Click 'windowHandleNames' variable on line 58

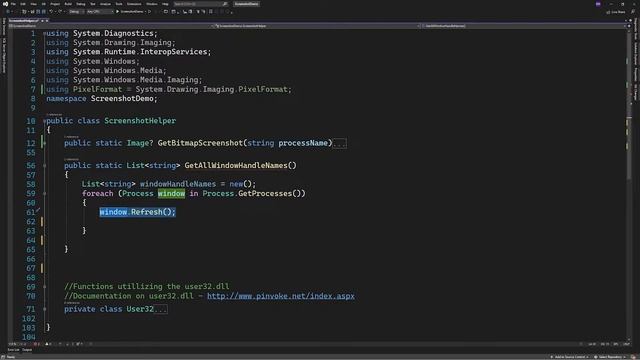(x=178, y=184)
